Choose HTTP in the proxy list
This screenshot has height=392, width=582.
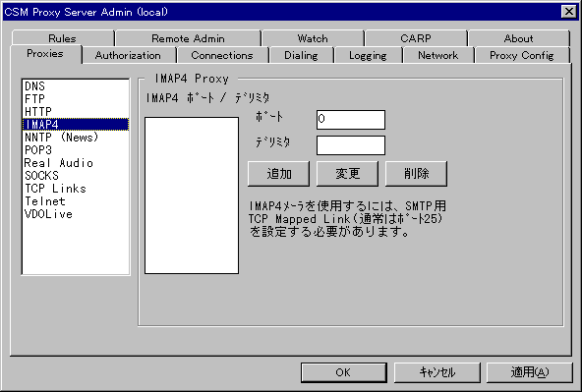76,111
